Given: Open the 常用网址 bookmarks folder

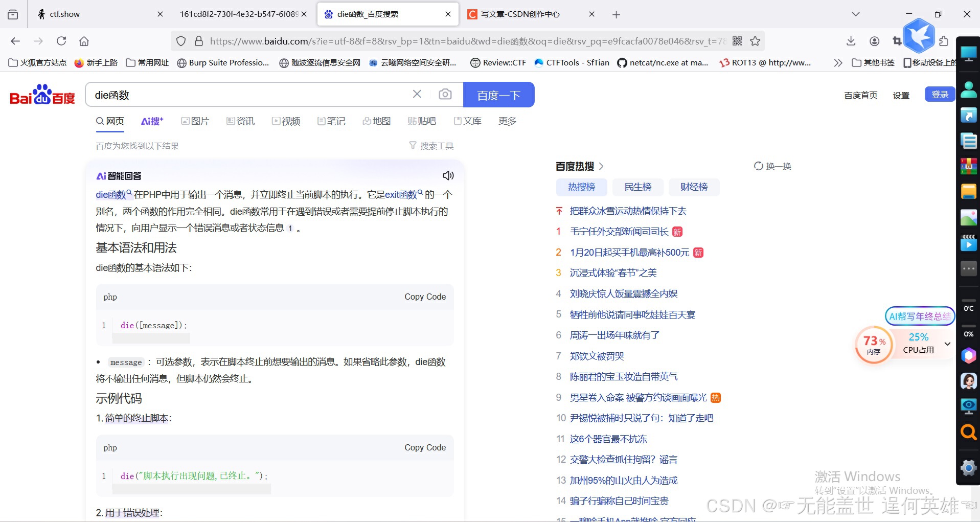Looking at the screenshot, I should [147, 62].
